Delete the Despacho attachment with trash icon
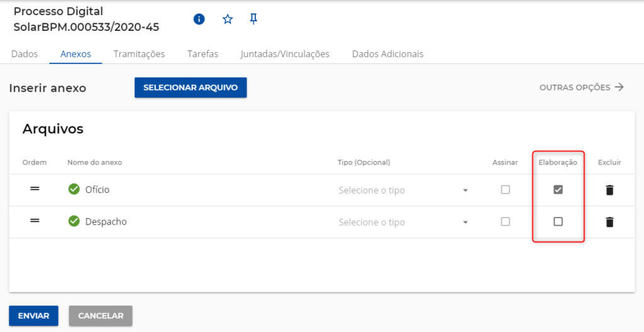Screen dimensions: 644x332 609,222
